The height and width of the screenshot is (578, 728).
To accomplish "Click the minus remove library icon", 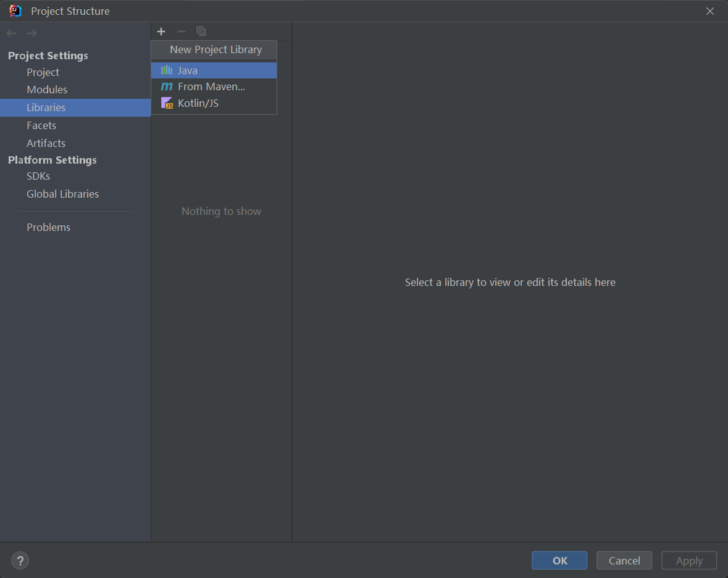I will [182, 31].
